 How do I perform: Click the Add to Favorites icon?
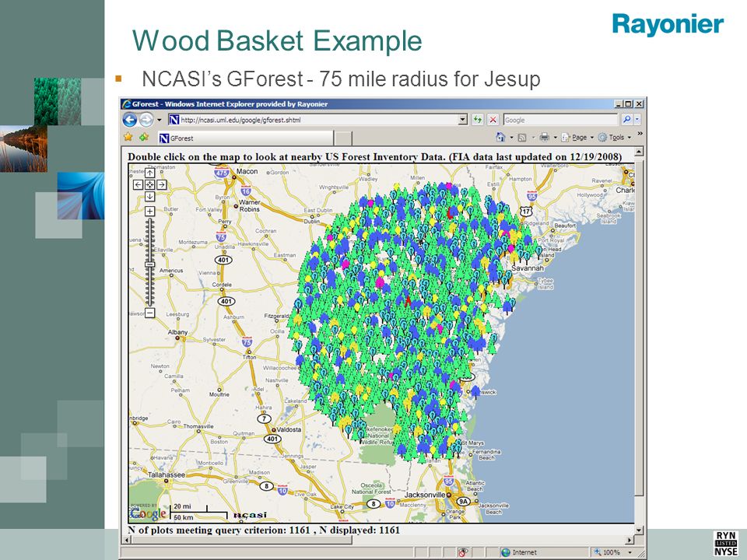tap(143, 137)
